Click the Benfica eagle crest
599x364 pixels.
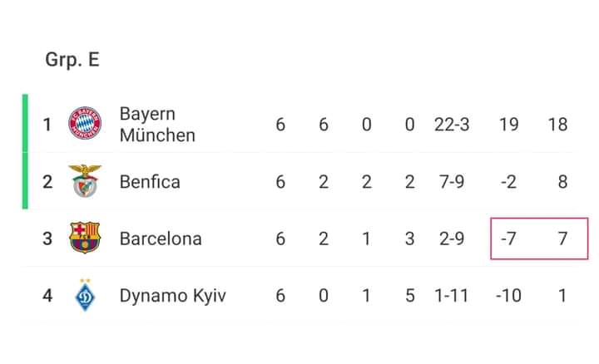(x=85, y=181)
